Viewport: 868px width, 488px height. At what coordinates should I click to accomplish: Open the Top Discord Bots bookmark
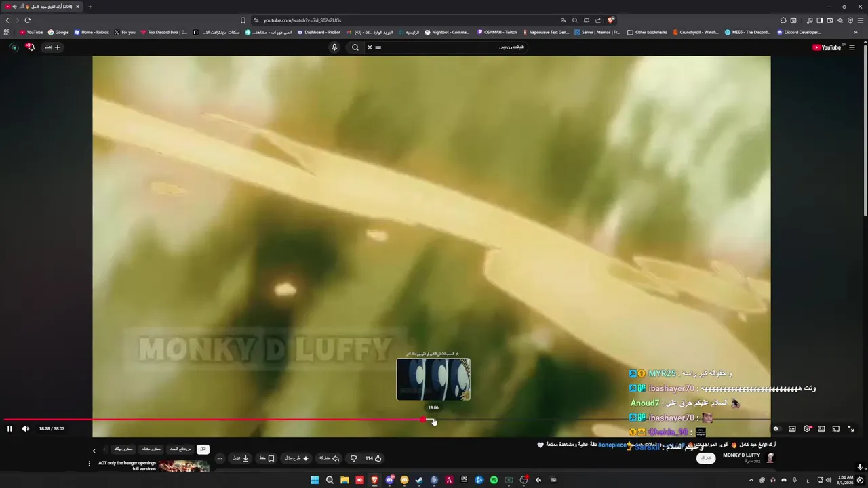164,32
